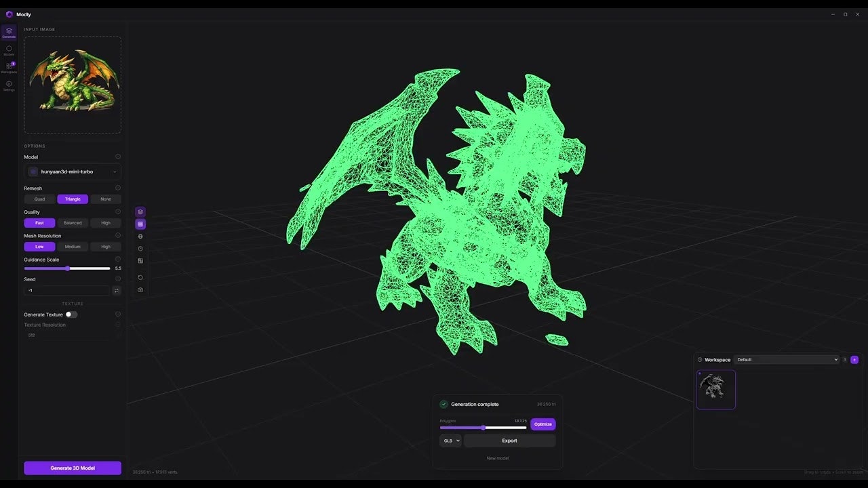Viewport: 868px width, 488px height.
Task: Open Settings in the left sidebar
Action: (x=9, y=86)
